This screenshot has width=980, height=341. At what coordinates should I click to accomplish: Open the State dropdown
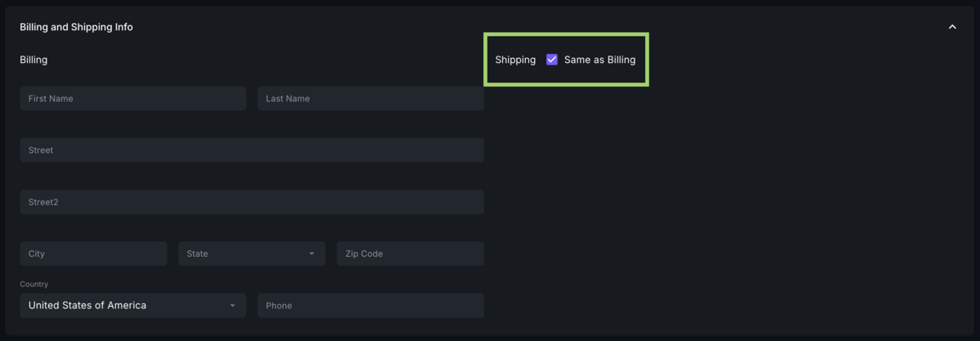245,254
